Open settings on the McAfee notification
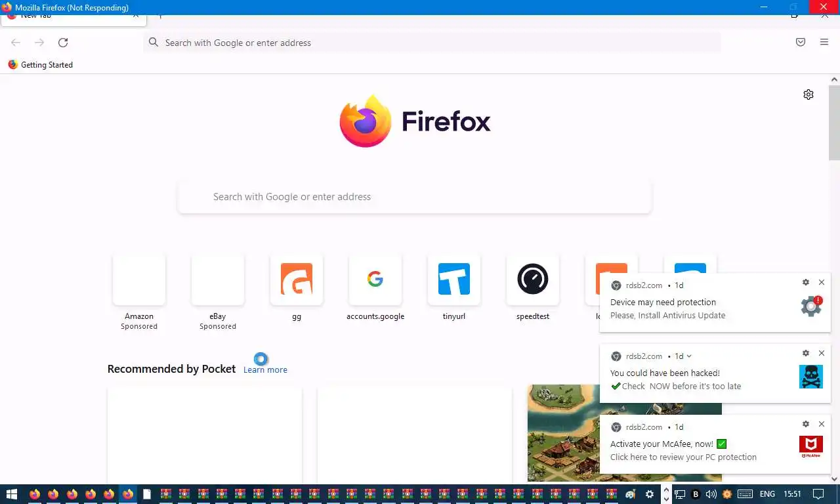 tap(806, 424)
